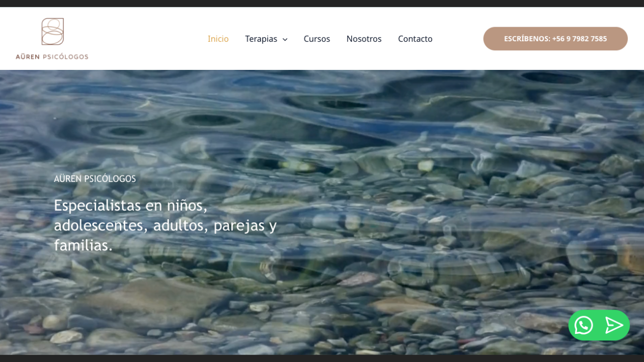The image size is (644, 362).
Task: Expand the chevron next to Terapias
Action: tap(285, 39)
